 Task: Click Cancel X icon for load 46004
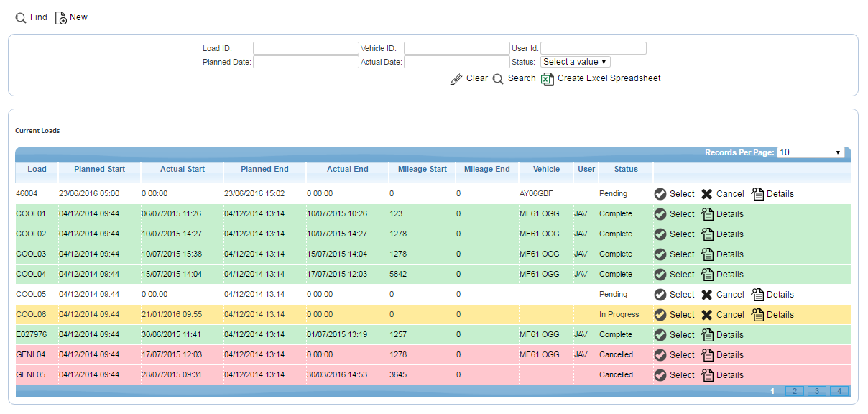(707, 194)
